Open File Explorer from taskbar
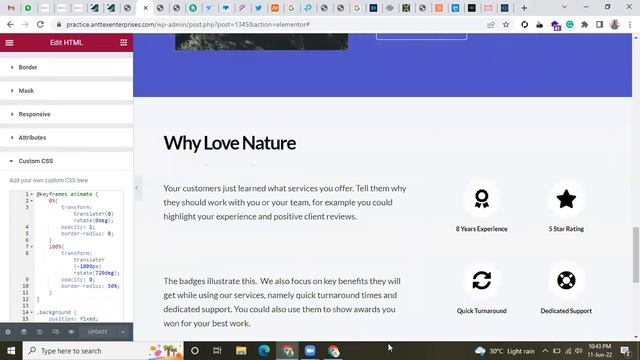The width and height of the screenshot is (640, 360). 241,351
